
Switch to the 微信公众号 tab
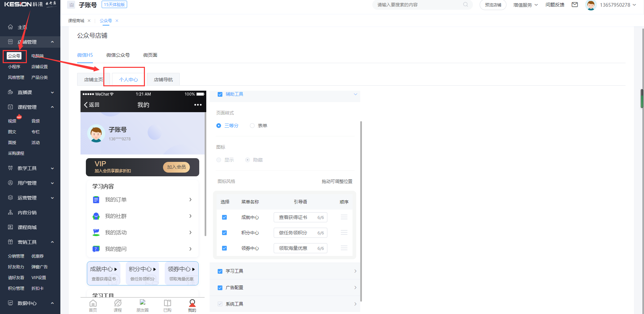click(118, 55)
